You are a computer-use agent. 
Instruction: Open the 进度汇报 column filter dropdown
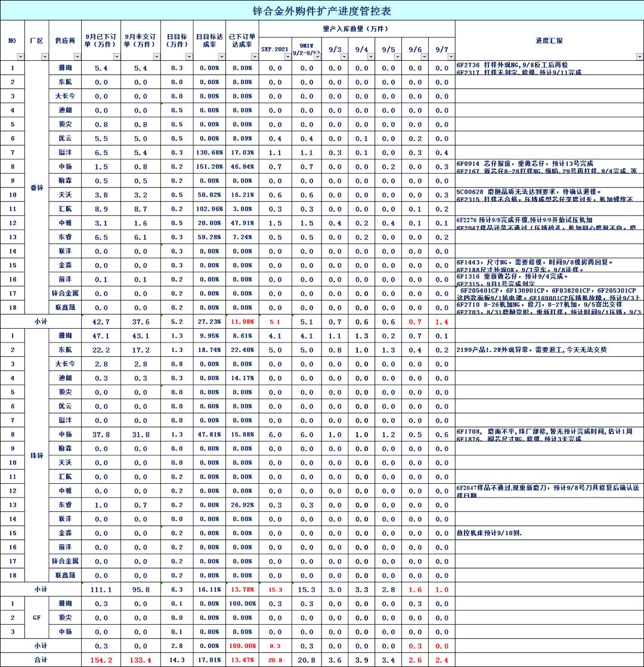click(x=639, y=57)
